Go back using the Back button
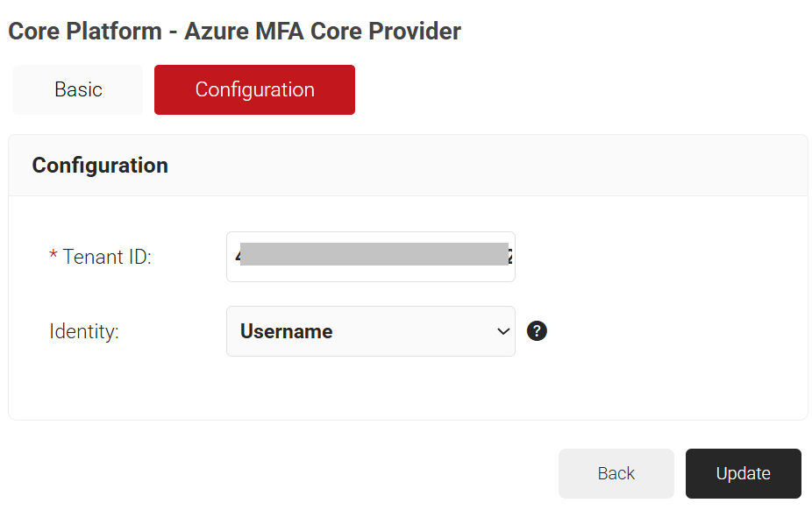Viewport: 812px width, 510px height. pos(616,473)
